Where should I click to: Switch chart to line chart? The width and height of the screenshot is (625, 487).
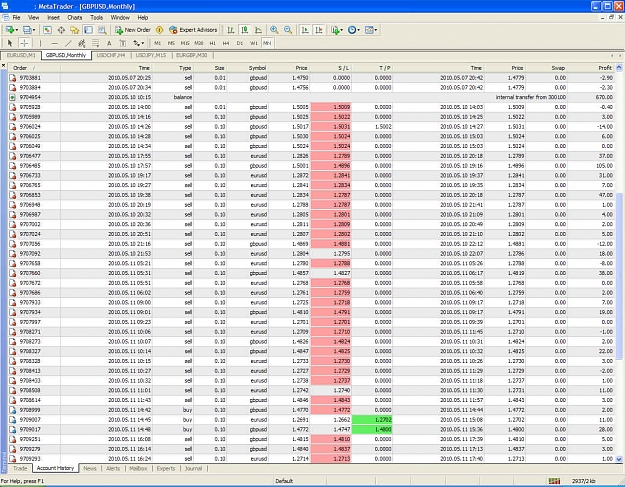258,30
